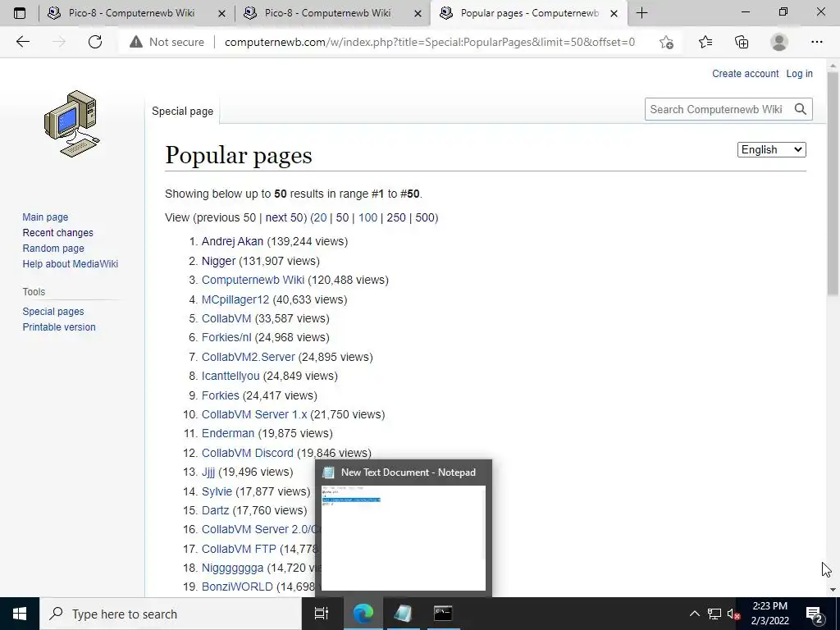Switch to the first Pico-8 tab
The image size is (840, 630).
point(131,13)
